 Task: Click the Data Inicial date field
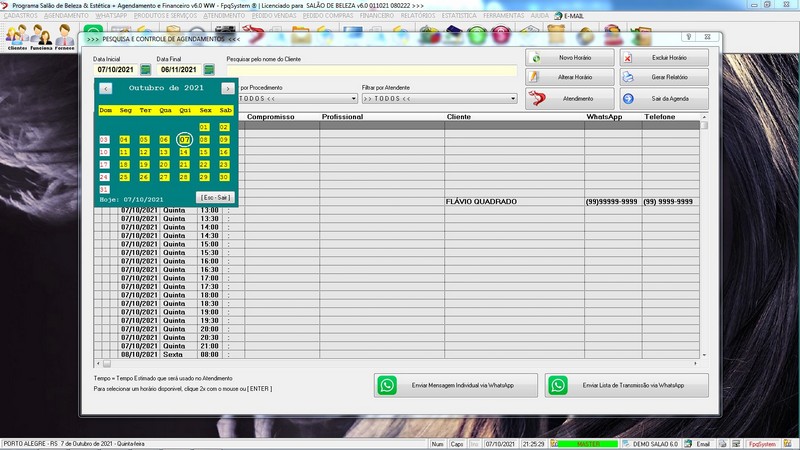[116, 69]
